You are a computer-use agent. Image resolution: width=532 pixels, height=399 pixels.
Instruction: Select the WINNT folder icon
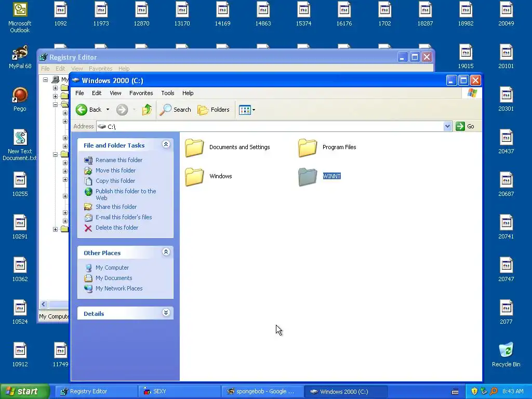tap(308, 177)
